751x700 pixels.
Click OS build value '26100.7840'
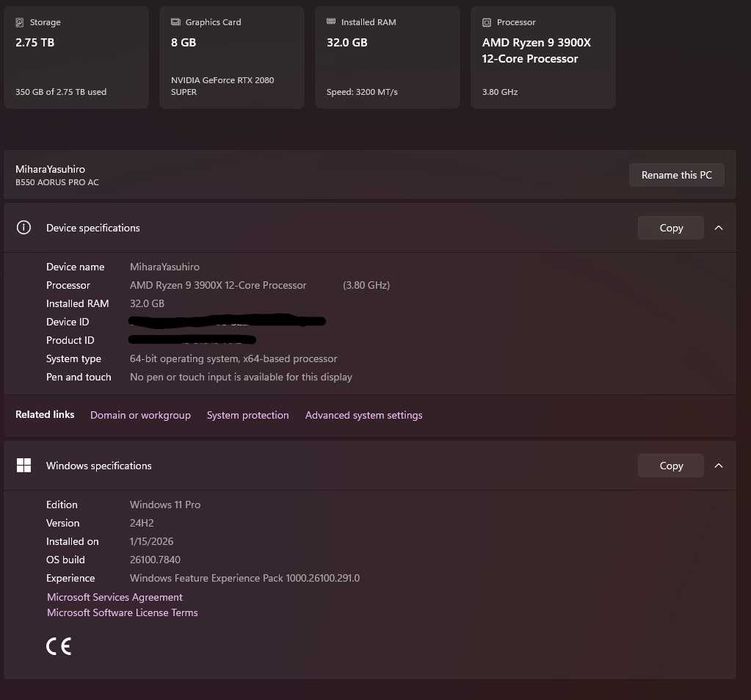pyautogui.click(x=155, y=560)
